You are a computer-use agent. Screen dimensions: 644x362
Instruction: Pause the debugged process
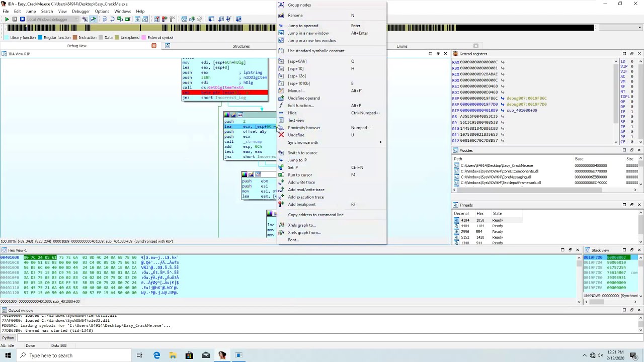point(15,19)
